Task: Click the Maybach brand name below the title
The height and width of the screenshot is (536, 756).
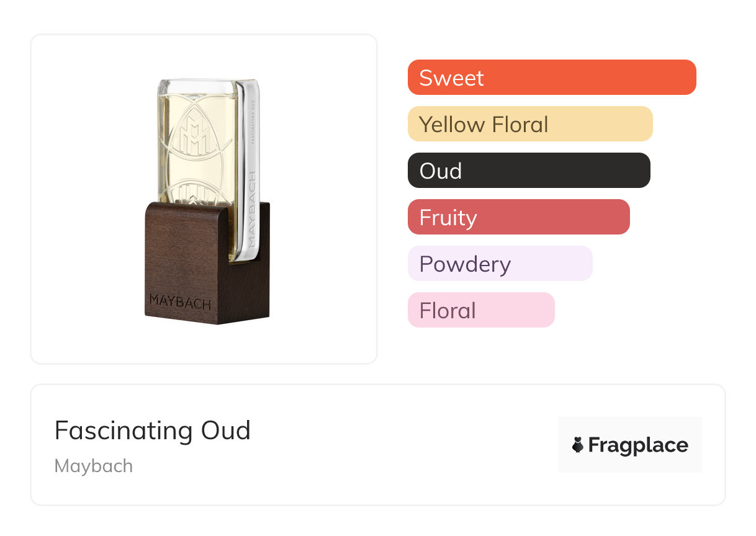Action: [94, 466]
